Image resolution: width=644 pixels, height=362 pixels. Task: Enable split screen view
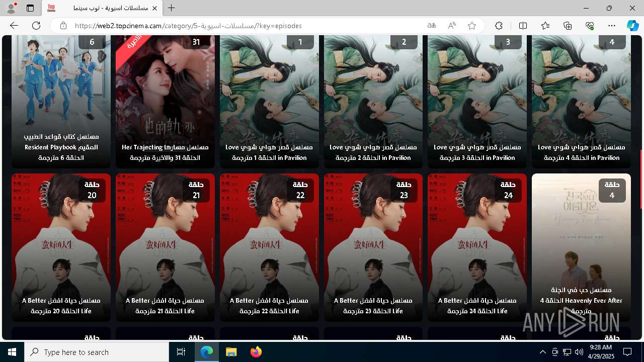click(x=523, y=26)
